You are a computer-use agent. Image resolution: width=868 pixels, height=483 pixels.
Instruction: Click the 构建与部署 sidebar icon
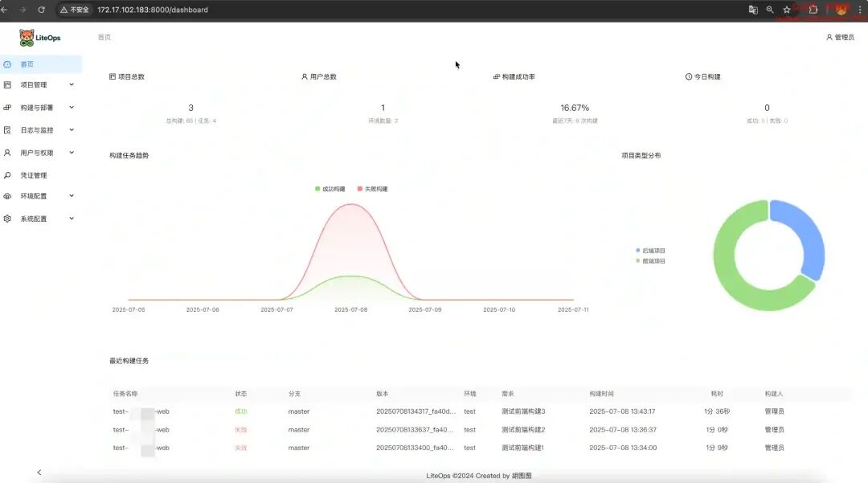pyautogui.click(x=7, y=108)
